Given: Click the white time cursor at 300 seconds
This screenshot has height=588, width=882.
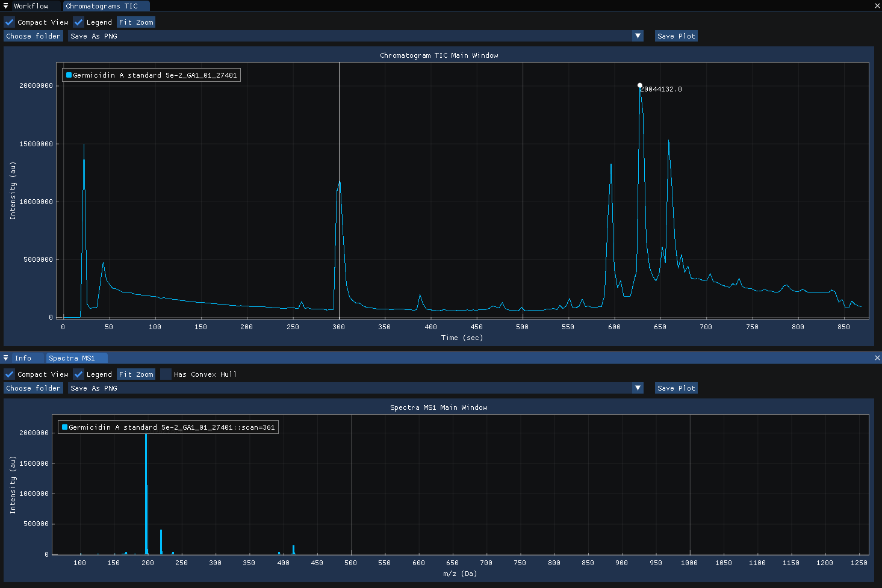Looking at the screenshot, I should (340, 190).
